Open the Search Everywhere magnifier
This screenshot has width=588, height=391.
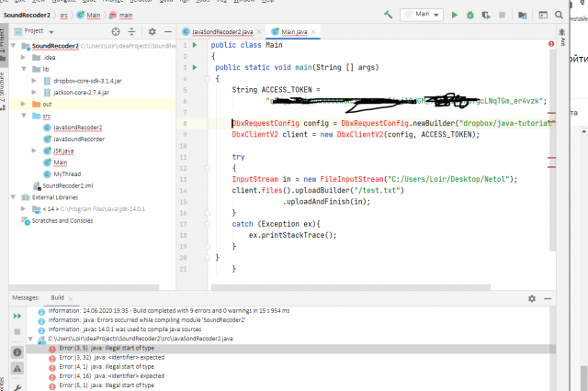pos(559,15)
